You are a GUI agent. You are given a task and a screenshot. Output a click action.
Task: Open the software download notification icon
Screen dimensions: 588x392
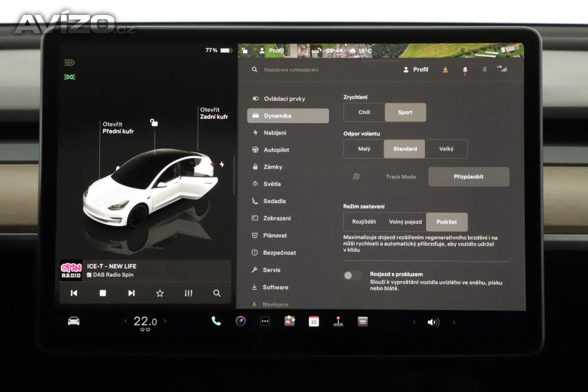tap(445, 69)
